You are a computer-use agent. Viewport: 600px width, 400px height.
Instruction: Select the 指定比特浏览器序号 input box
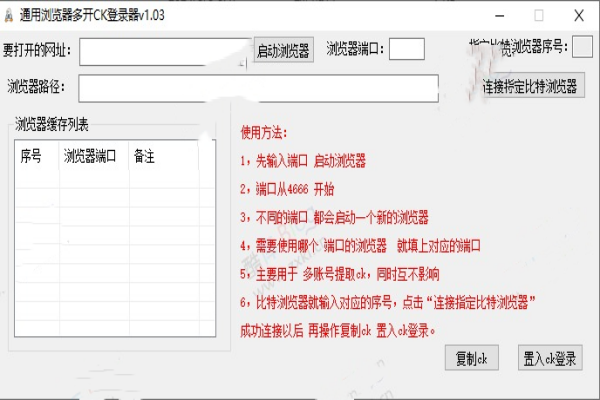pos(582,47)
